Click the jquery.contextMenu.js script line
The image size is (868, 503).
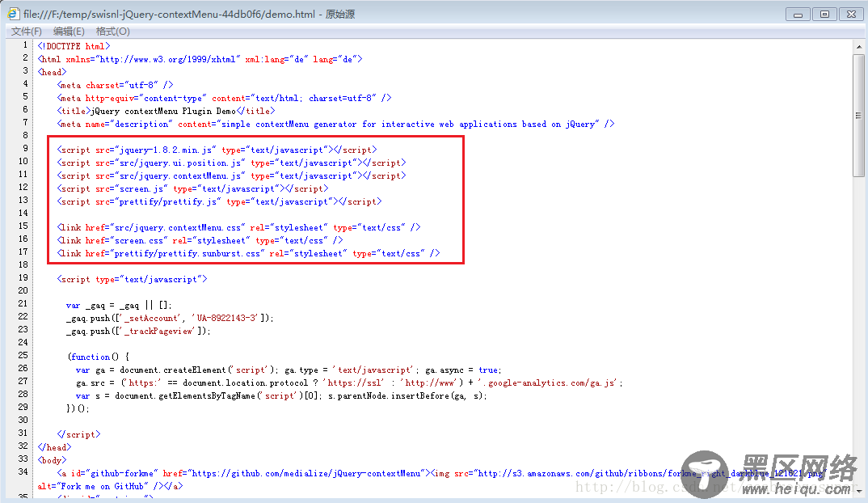[231, 175]
